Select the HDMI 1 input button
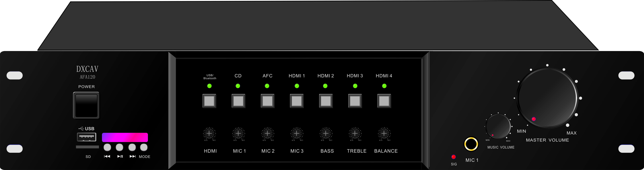This screenshot has width=644, height=170. pos(297,101)
